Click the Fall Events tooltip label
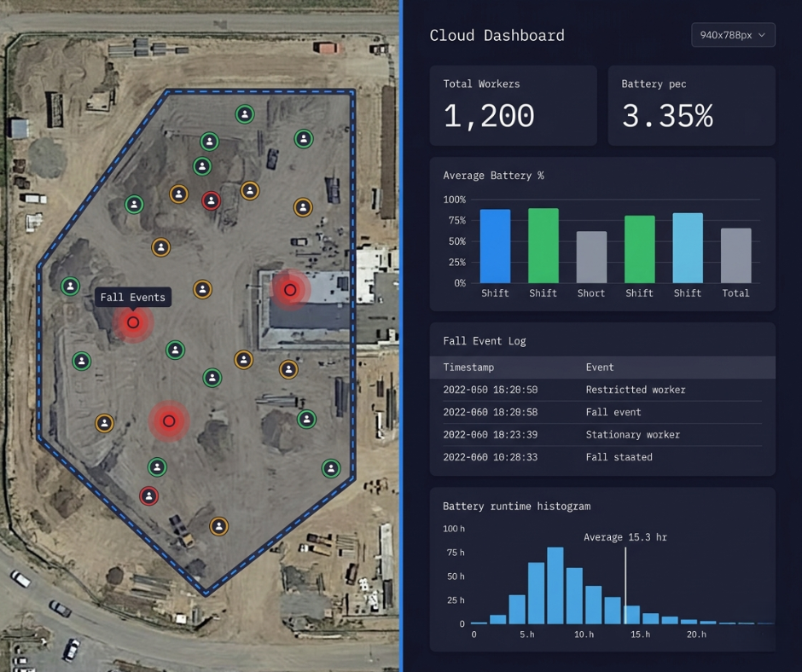Viewport: 802px width, 672px height. 133,297
